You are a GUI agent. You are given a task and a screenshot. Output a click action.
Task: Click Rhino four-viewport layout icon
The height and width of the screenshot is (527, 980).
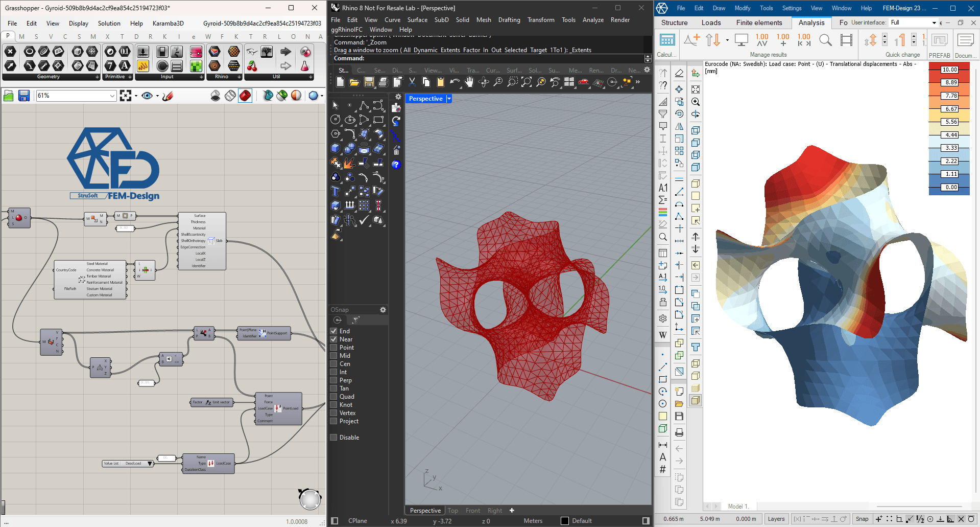click(569, 82)
